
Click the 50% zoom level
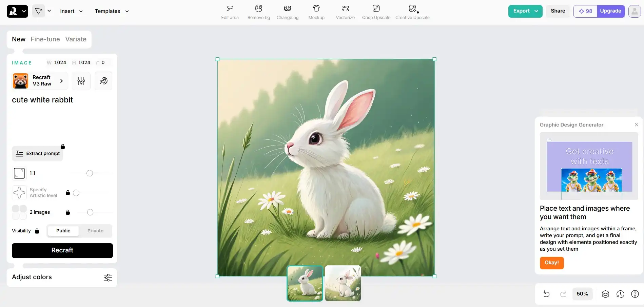pyautogui.click(x=582, y=294)
